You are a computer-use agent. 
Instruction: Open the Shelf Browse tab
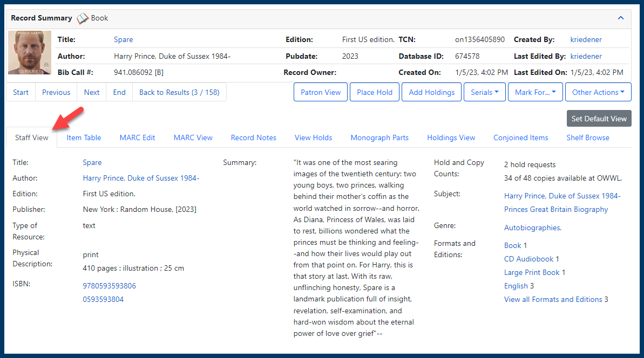point(588,138)
